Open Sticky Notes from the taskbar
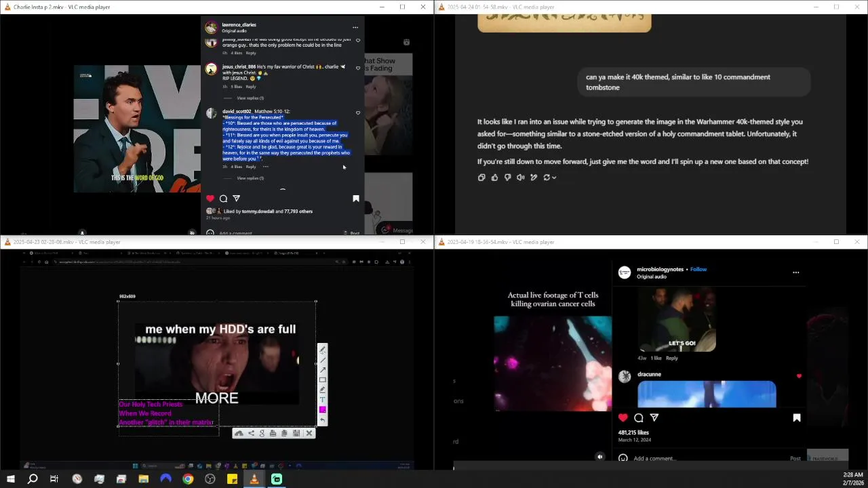This screenshot has height=488, width=868. (x=232, y=479)
